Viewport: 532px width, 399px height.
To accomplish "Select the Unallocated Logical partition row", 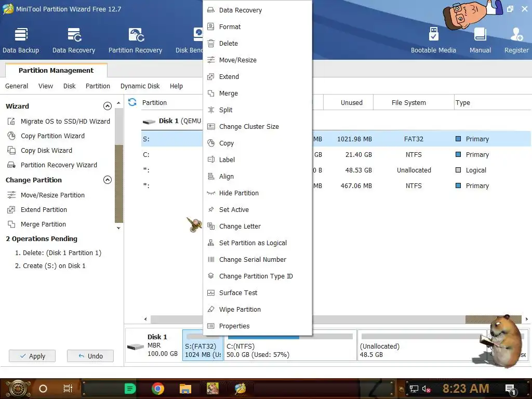I will coord(336,170).
